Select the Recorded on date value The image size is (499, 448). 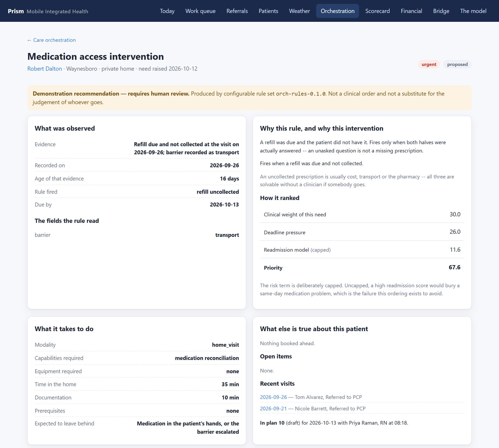224,165
